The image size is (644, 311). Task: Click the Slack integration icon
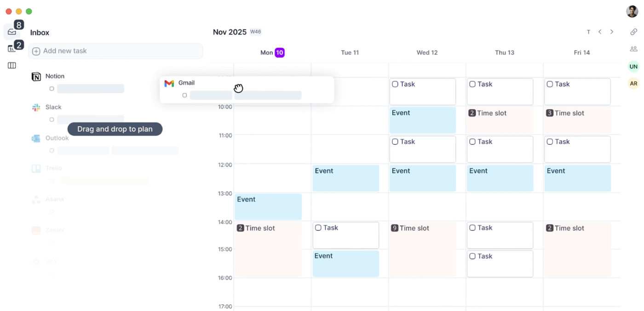[x=36, y=107]
